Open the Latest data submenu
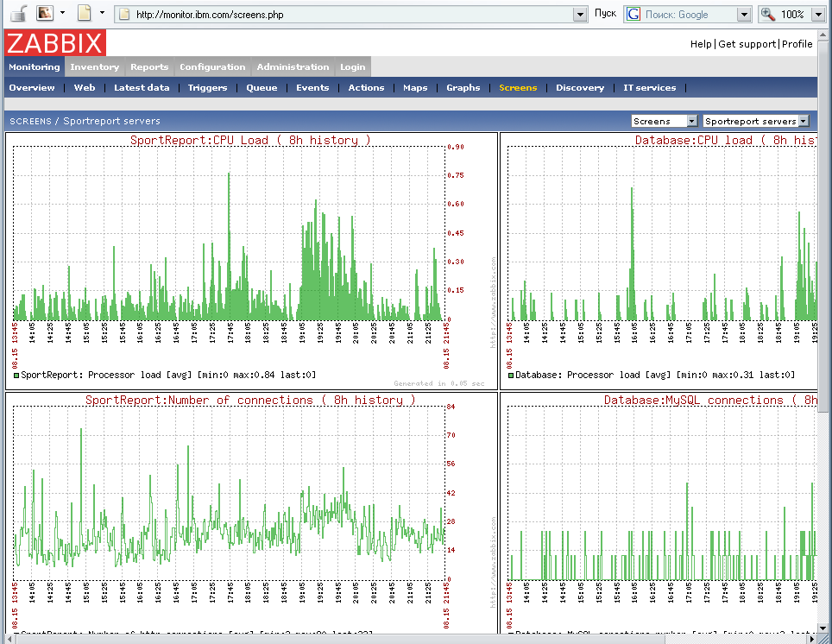 [142, 88]
